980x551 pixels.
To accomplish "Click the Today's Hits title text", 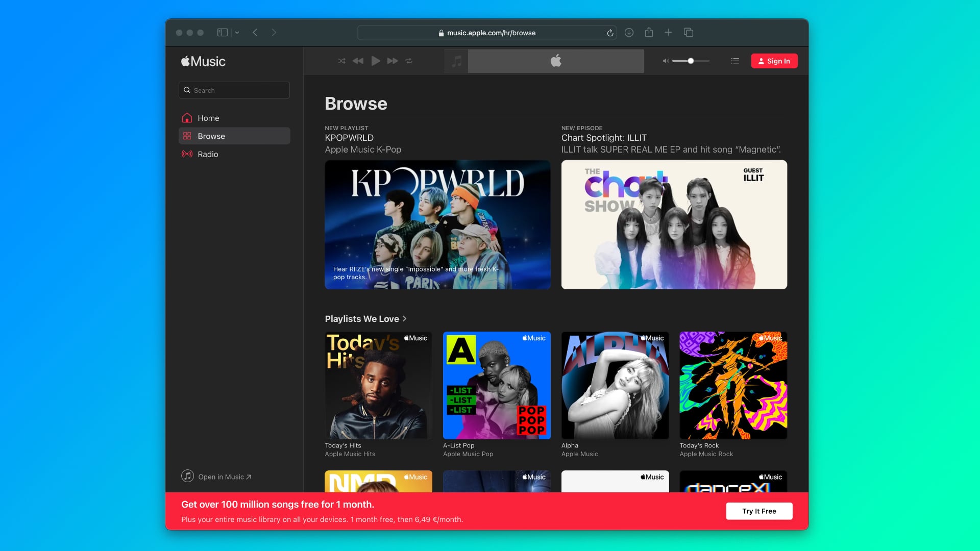I will (x=343, y=445).
